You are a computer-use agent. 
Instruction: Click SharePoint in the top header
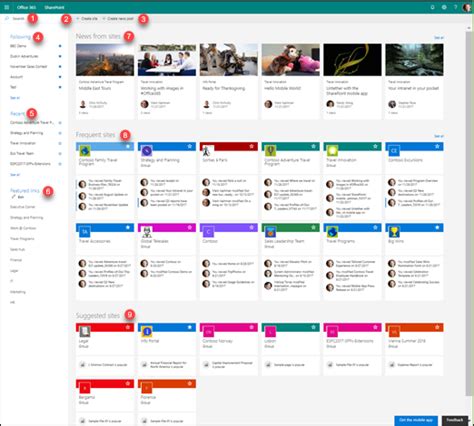tap(54, 7)
